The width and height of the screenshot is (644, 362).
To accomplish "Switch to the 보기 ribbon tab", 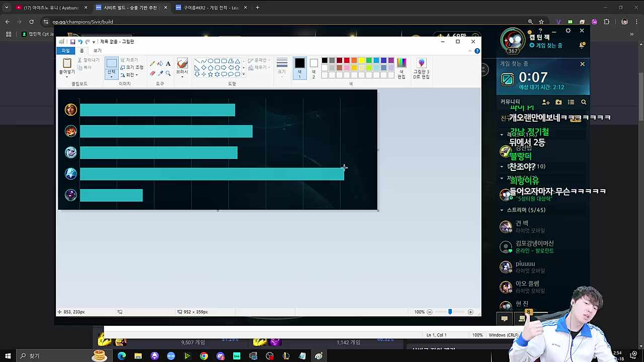I will [97, 51].
